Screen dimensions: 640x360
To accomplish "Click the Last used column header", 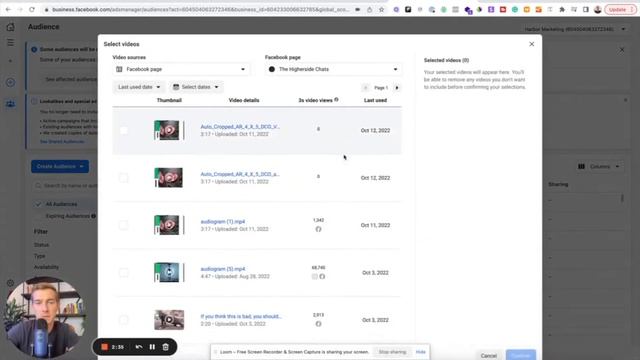I will pos(376,100).
